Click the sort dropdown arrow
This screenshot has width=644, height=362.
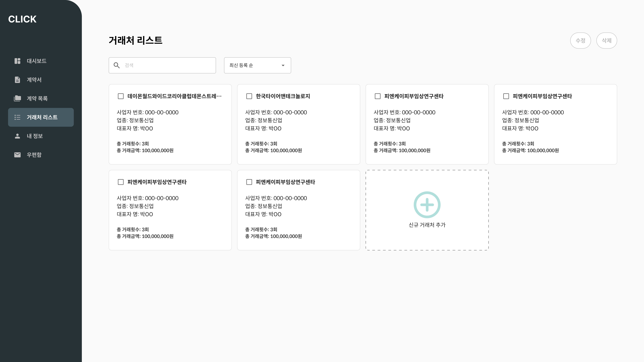tap(283, 65)
